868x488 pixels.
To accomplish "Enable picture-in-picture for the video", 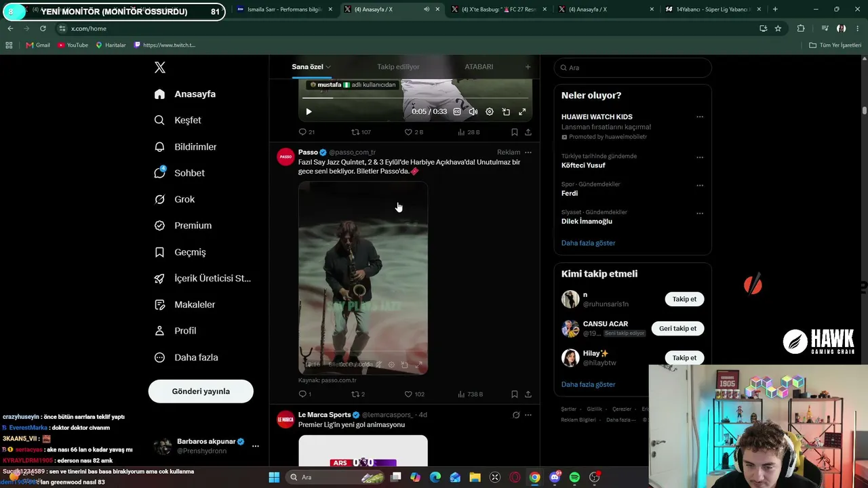I will click(x=506, y=112).
